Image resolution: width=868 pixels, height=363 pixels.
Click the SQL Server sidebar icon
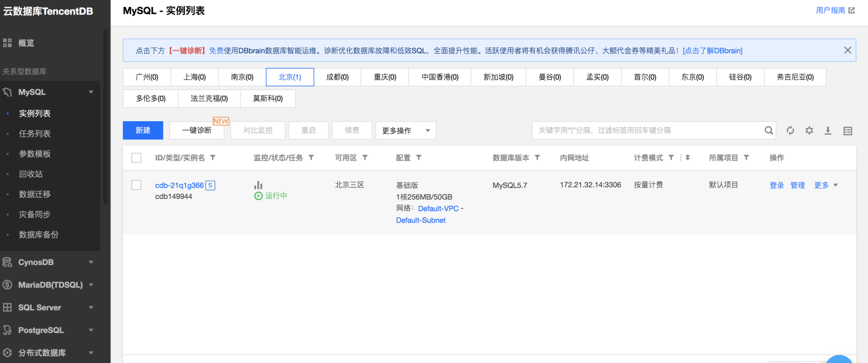click(x=8, y=307)
